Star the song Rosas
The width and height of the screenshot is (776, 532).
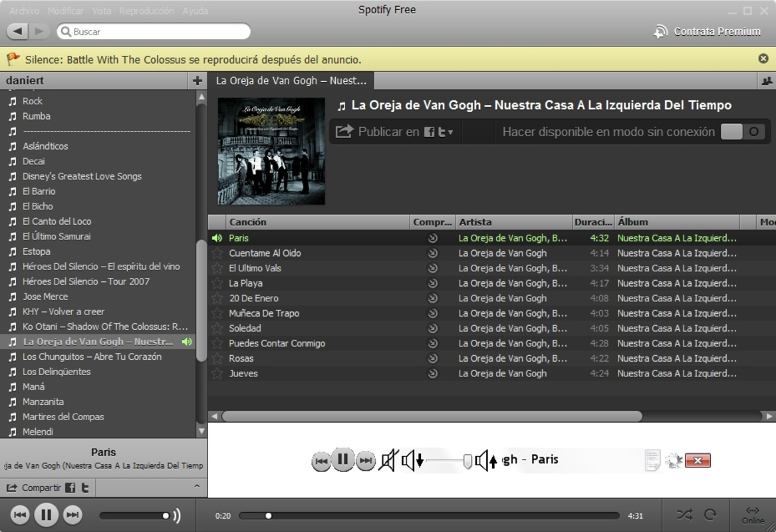[x=217, y=358]
